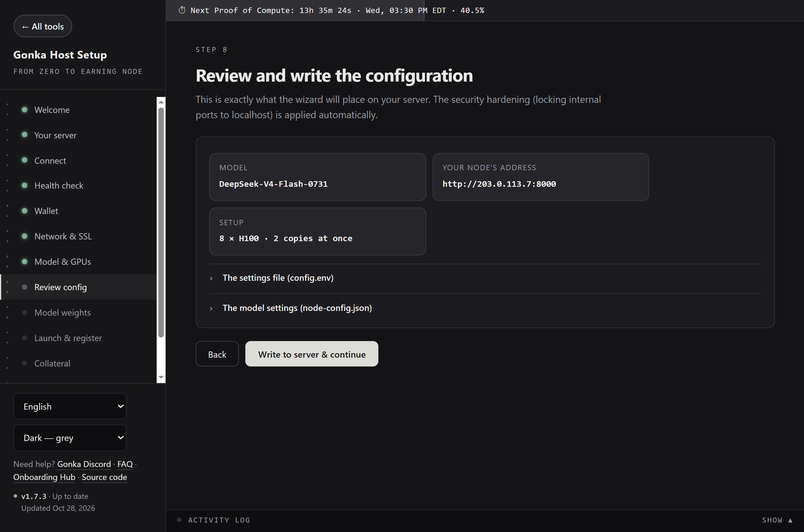Open the Source code link
804x532 pixels.
point(104,477)
